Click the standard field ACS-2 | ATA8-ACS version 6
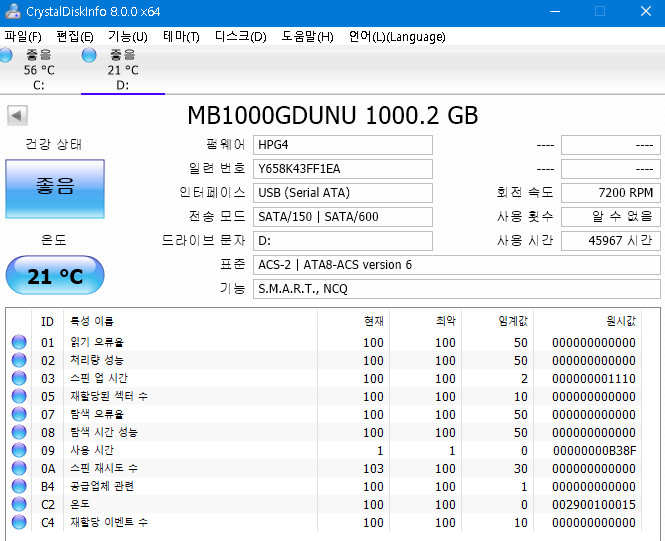Image resolution: width=665 pixels, height=541 pixels. pyautogui.click(x=457, y=265)
